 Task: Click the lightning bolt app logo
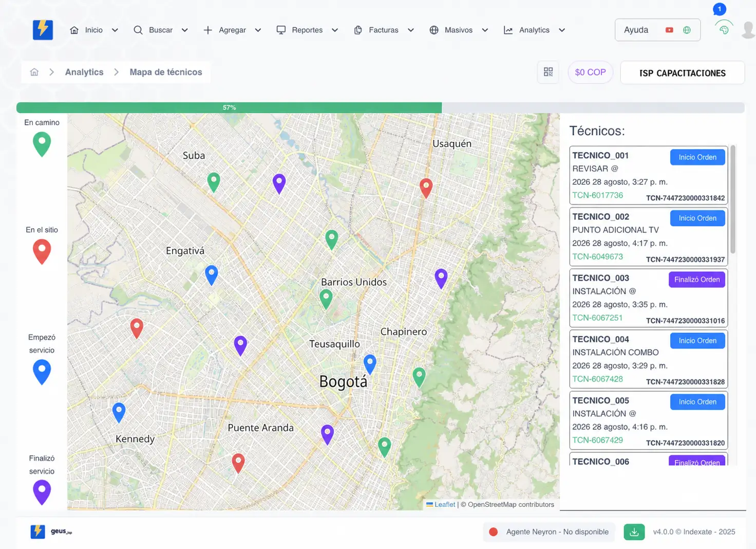tap(43, 30)
